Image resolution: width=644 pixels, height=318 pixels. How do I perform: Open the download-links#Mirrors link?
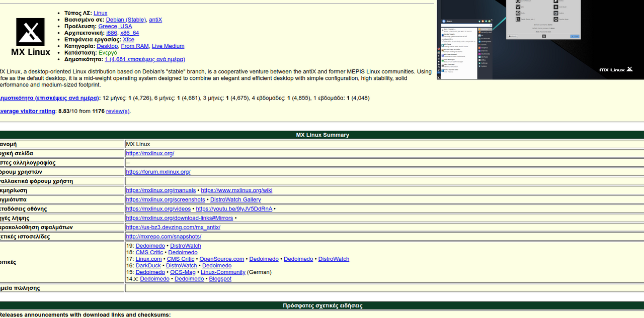point(179,218)
